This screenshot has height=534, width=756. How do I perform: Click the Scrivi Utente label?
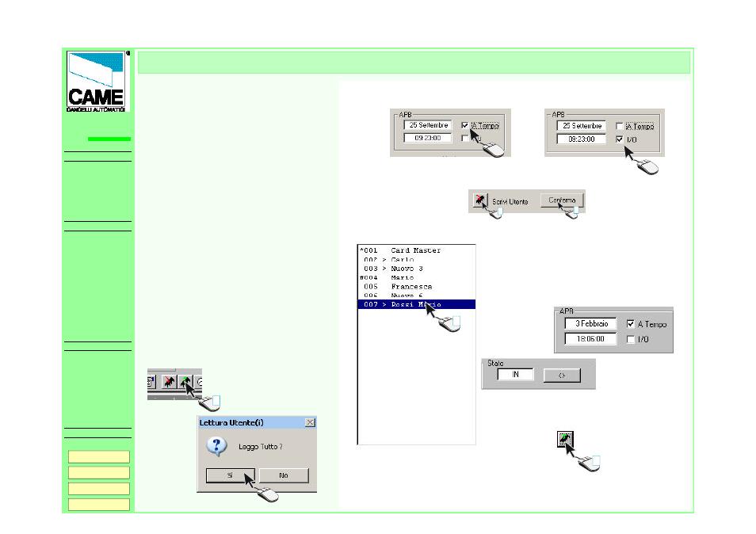pyautogui.click(x=510, y=201)
